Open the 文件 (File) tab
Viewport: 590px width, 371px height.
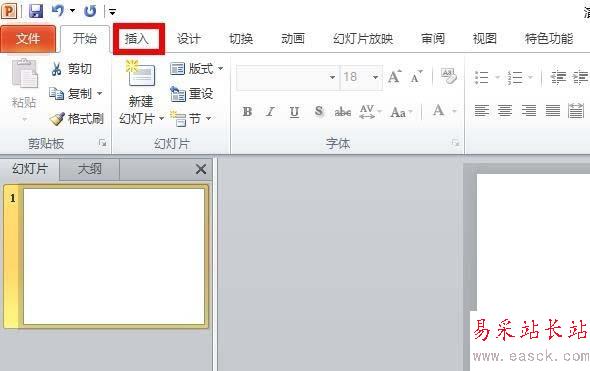click(28, 38)
